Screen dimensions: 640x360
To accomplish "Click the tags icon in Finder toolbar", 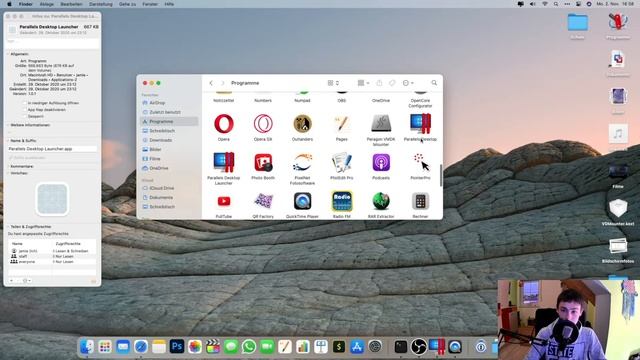I will tap(392, 83).
